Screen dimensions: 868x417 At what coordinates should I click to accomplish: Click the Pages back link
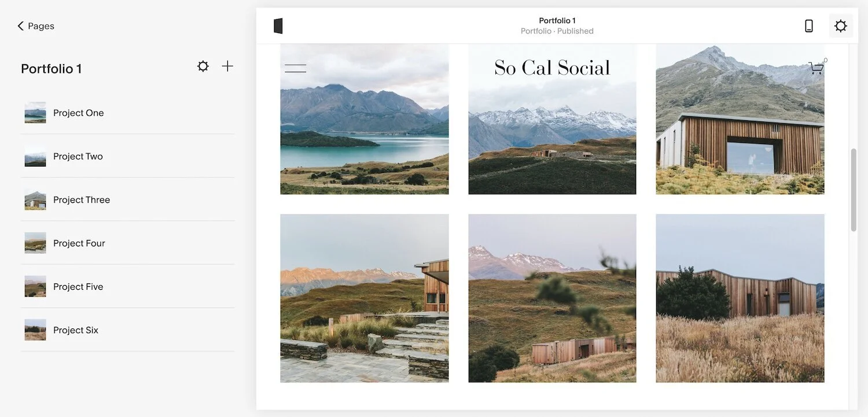click(x=41, y=26)
